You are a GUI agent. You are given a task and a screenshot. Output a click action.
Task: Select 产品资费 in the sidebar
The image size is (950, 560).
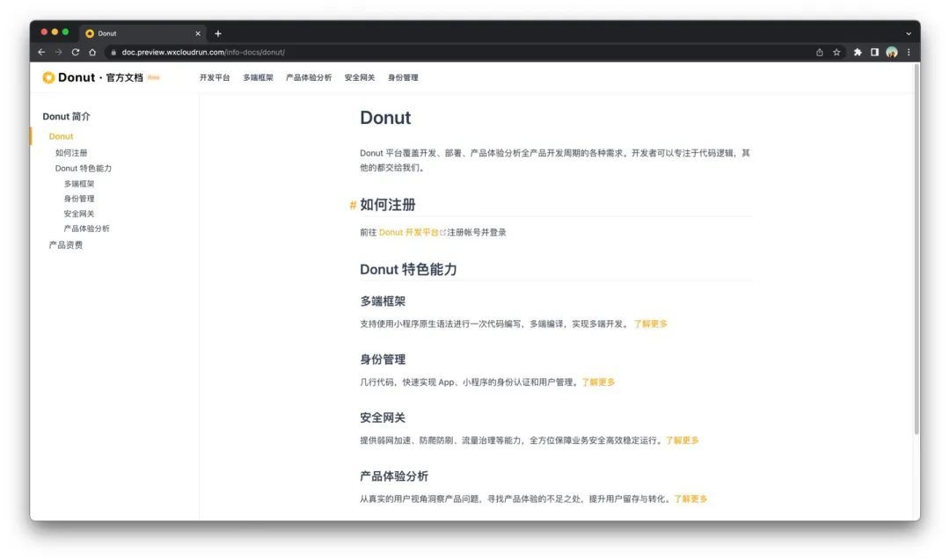66,244
